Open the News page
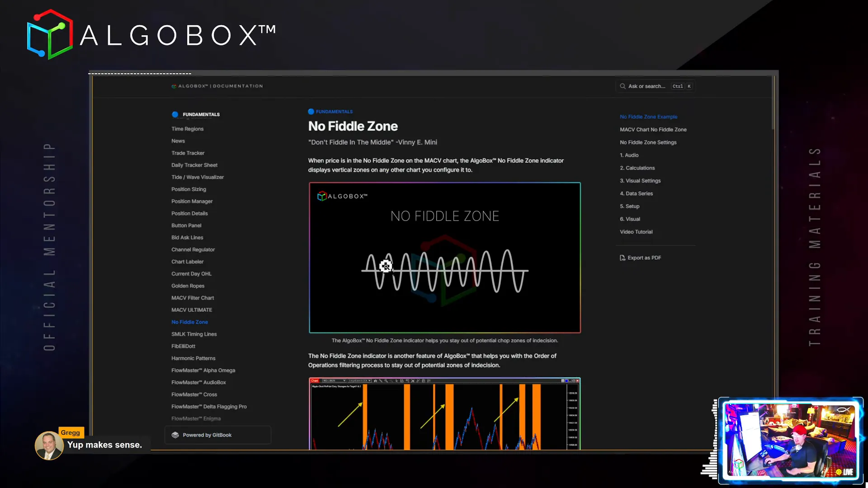The height and width of the screenshot is (488, 868). pyautogui.click(x=178, y=141)
